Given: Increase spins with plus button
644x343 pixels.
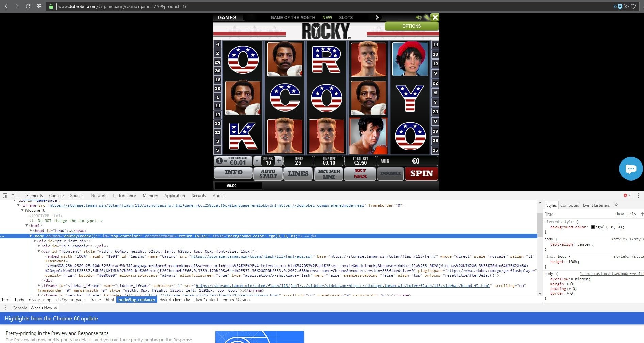Looking at the screenshot, I should (x=279, y=161).
